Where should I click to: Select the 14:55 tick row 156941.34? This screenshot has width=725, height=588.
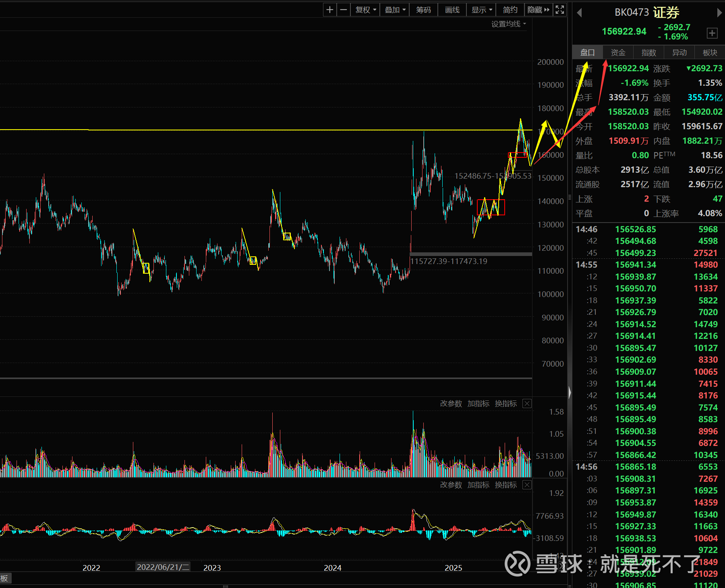click(x=648, y=265)
